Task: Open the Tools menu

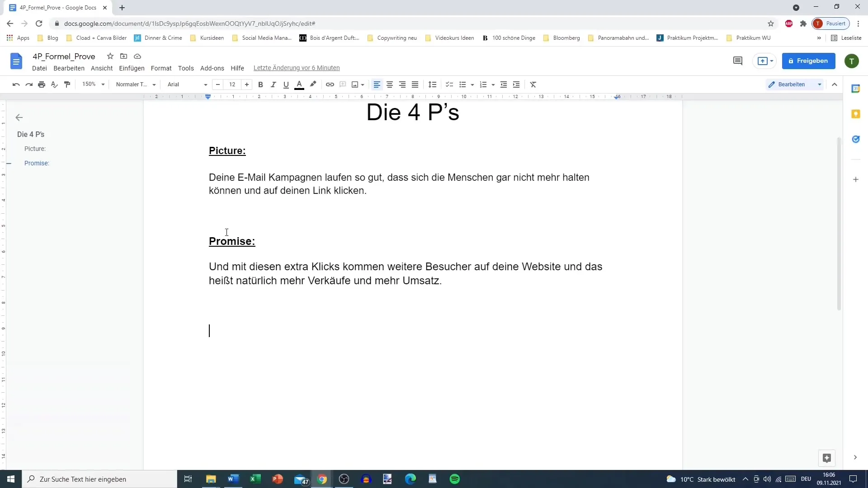Action: (186, 68)
